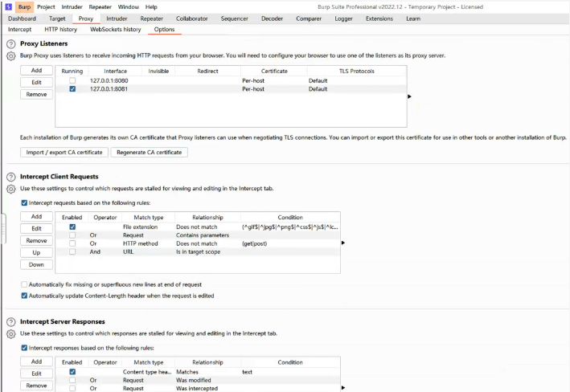
Task: Open help for Proxy Listeners section
Action: point(11,44)
